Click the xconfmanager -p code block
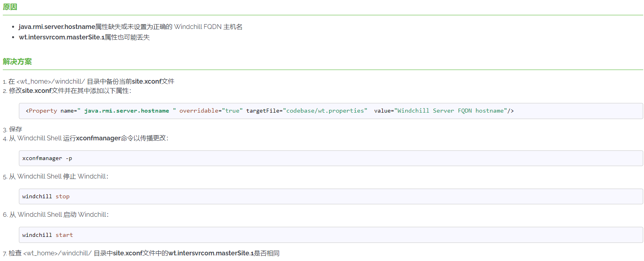The image size is (644, 261). tap(47, 158)
